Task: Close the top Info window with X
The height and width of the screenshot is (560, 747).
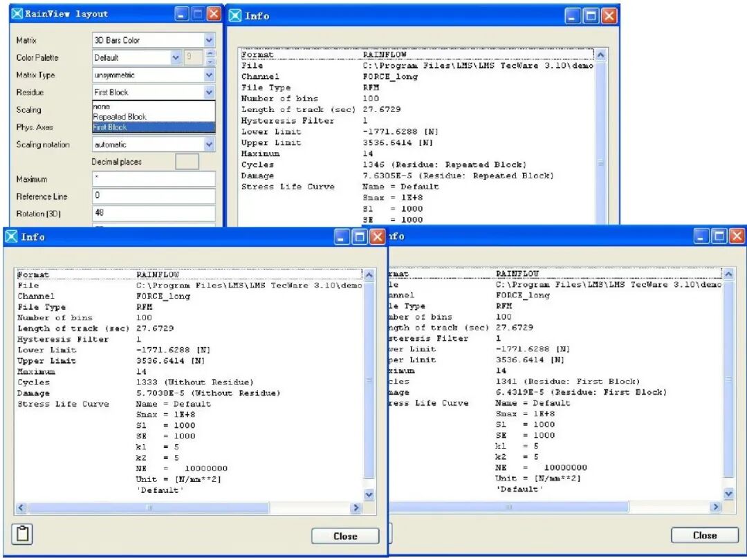Action: [609, 16]
